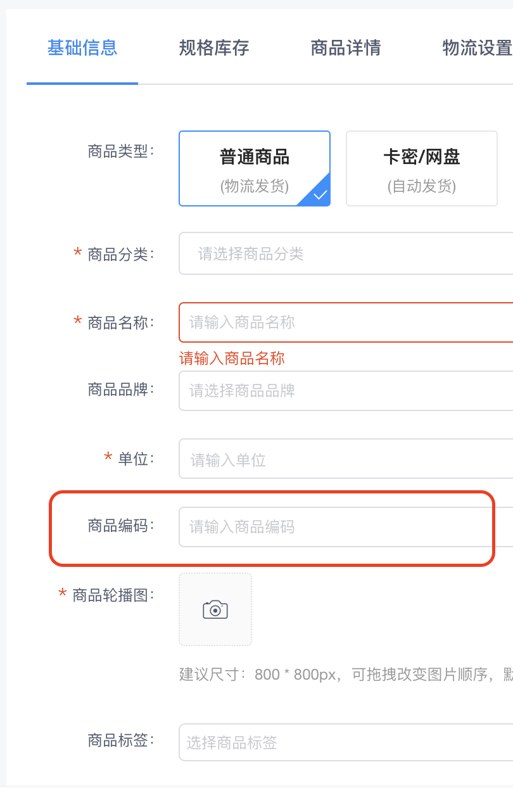This screenshot has height=812, width=513.
Task: Choose the 卡密/网盘 (自动发货) product type
Action: pos(421,168)
